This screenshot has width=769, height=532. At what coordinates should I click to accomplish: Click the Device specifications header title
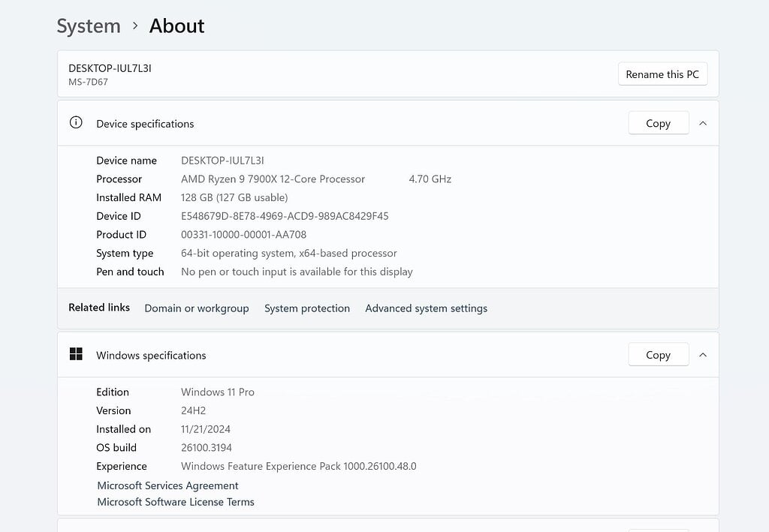(x=145, y=124)
